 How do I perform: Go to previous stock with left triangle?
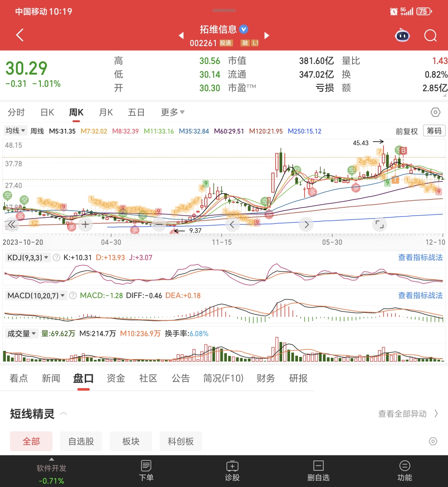182,35
